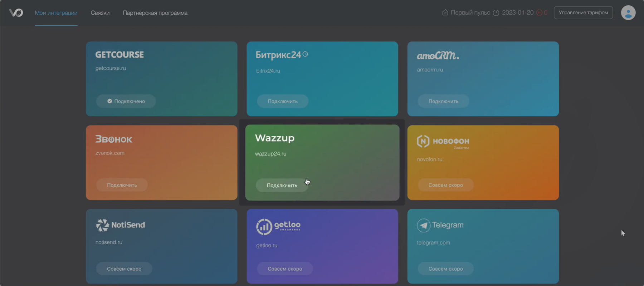
Task: Click the getloo.ru text
Action: click(x=267, y=245)
